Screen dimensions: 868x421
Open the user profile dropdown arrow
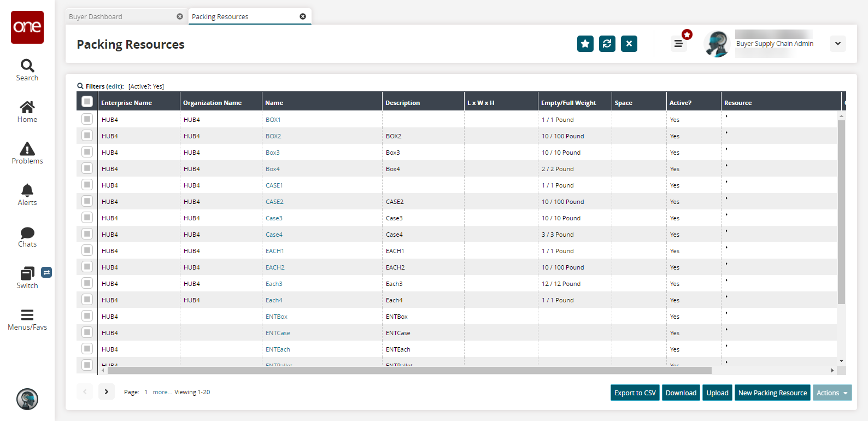[837, 44]
